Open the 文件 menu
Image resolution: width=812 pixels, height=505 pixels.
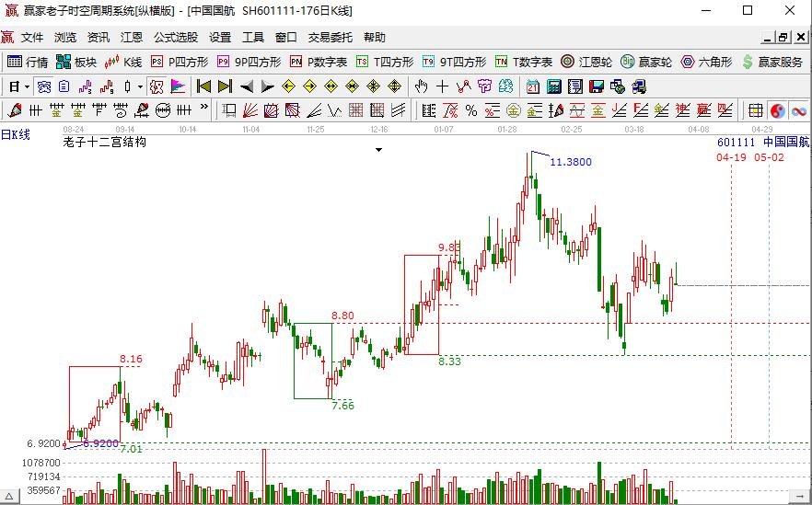pos(32,37)
